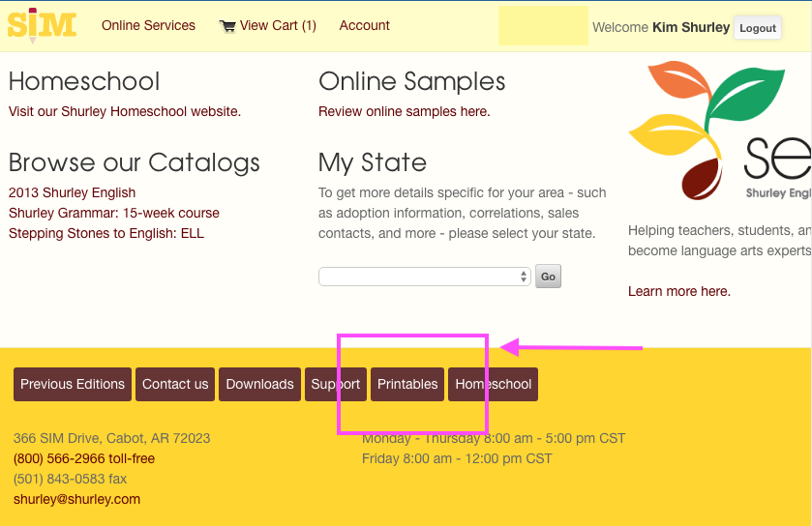This screenshot has width=812, height=526.
Task: Go to the Account page
Action: coord(364,25)
